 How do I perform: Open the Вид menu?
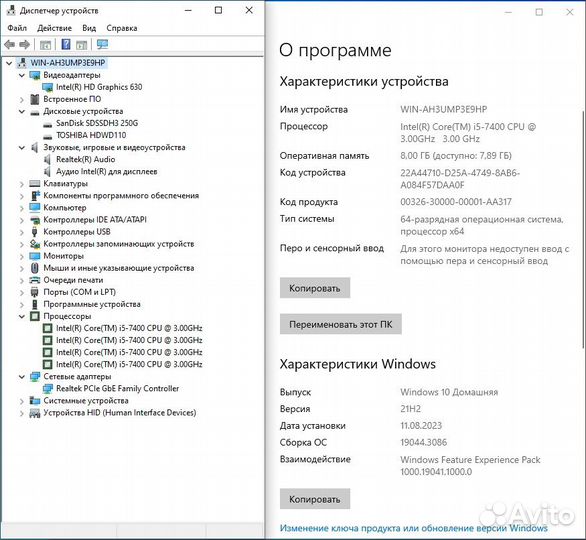(89, 28)
